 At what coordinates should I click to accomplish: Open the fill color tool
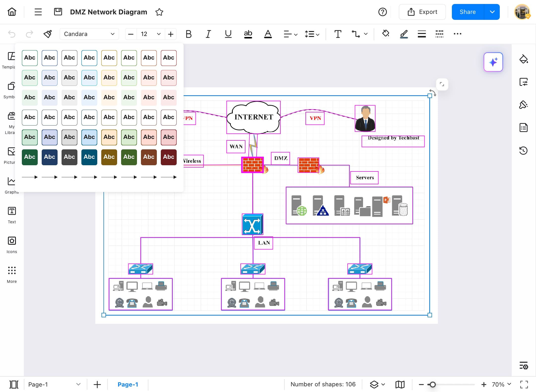point(385,34)
